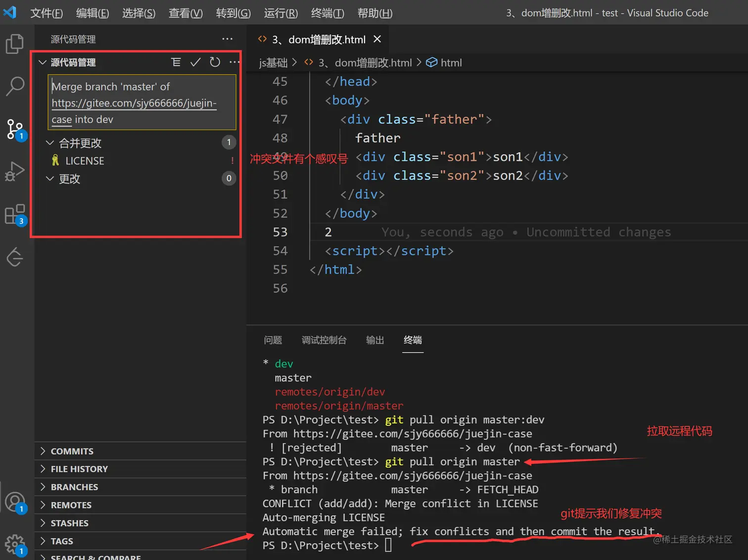Open the 源代码管理 panel title more actions
Image resolution: width=748 pixels, height=560 pixels.
tap(227, 39)
